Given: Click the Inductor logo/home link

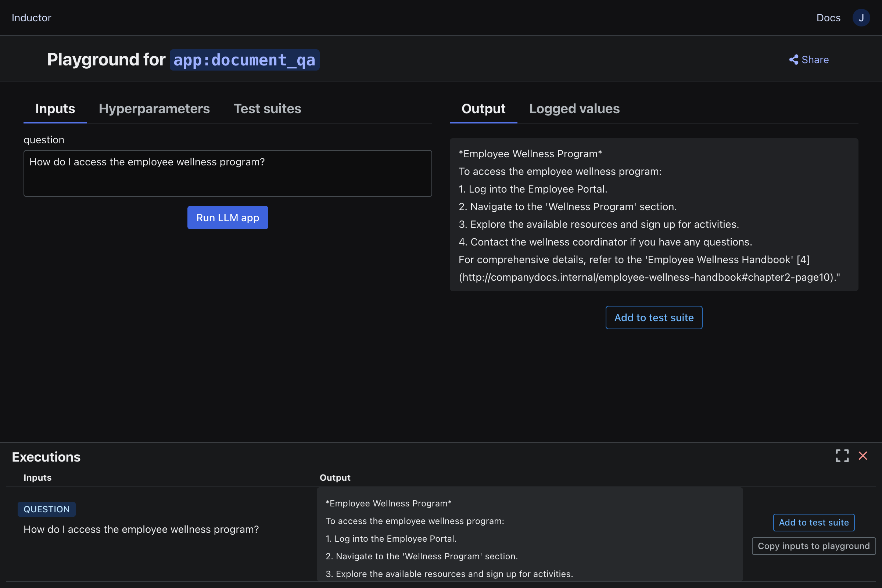Looking at the screenshot, I should click(x=32, y=17).
